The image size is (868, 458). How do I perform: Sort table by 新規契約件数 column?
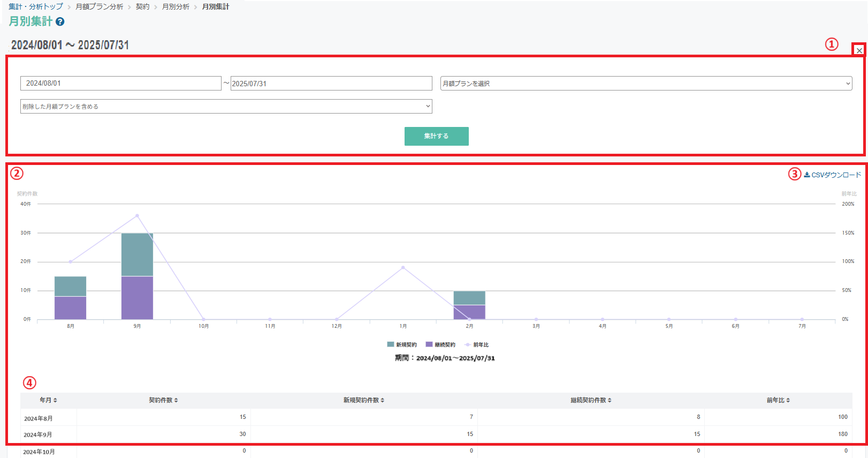pyautogui.click(x=363, y=400)
